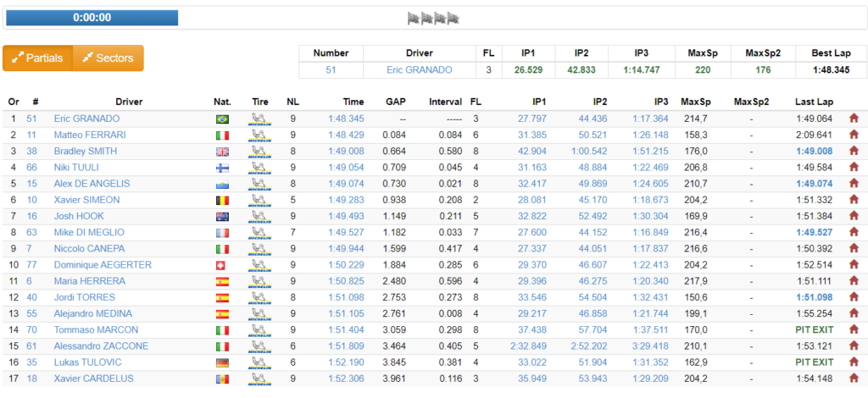Click the home icon in Lukas TULOVIC's row
This screenshot has width=868, height=398.
point(854,362)
